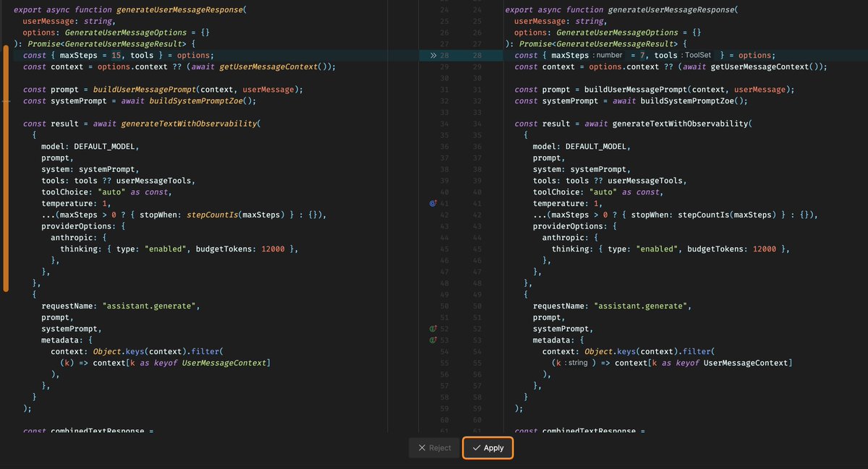Click 'temperature: 1,' in the right pane
868x469 pixels.
pos(569,204)
